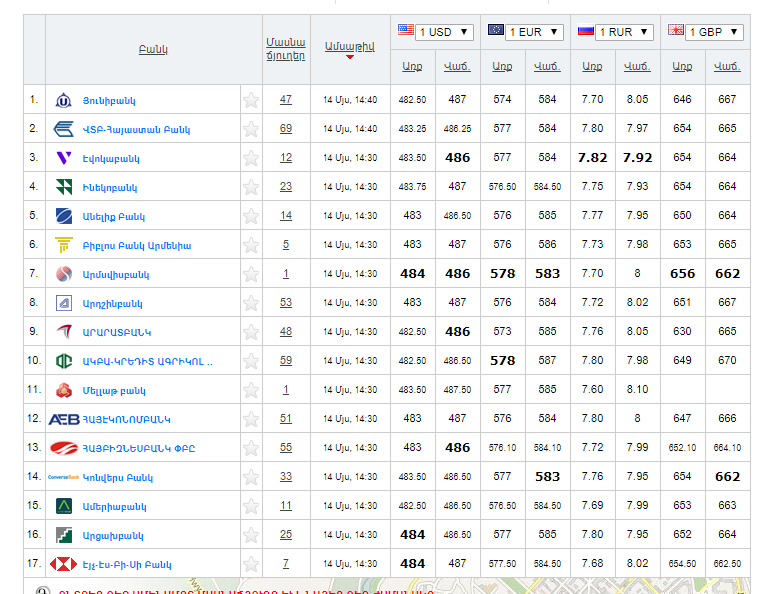Screen dimensions: 761x594
Task: Click the US flag icon by USD
Action: pos(406,30)
